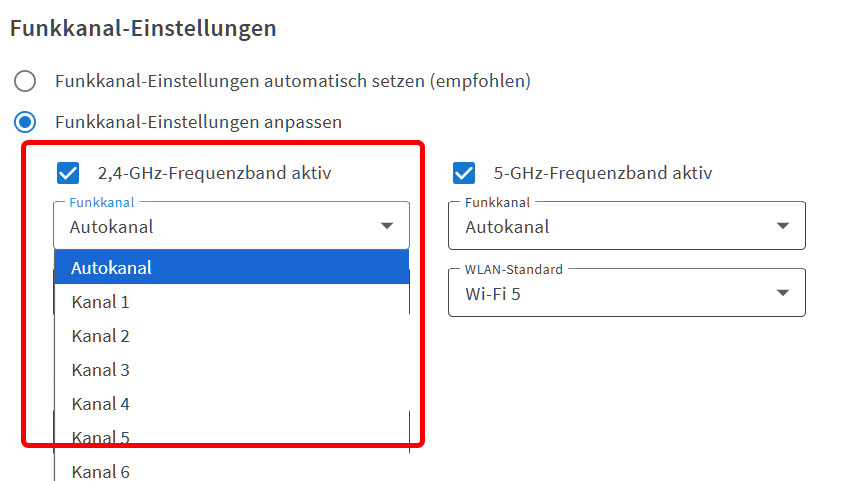Uncheck the 2,4-GHz-Frequenzband aktiv checkbox

[x=68, y=173]
